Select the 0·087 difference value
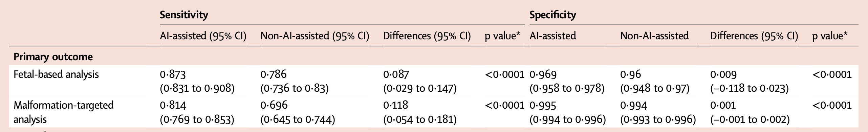Screen dimensions: 868x132 click(396, 74)
